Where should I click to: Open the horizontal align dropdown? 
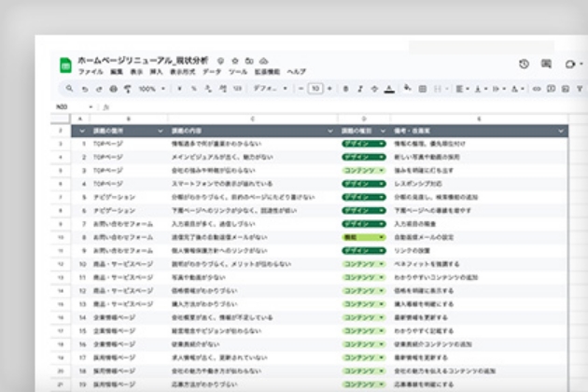point(462,89)
